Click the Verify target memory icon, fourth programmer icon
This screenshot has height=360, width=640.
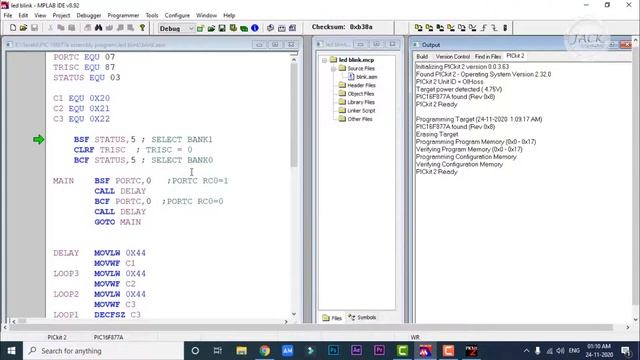451,28
